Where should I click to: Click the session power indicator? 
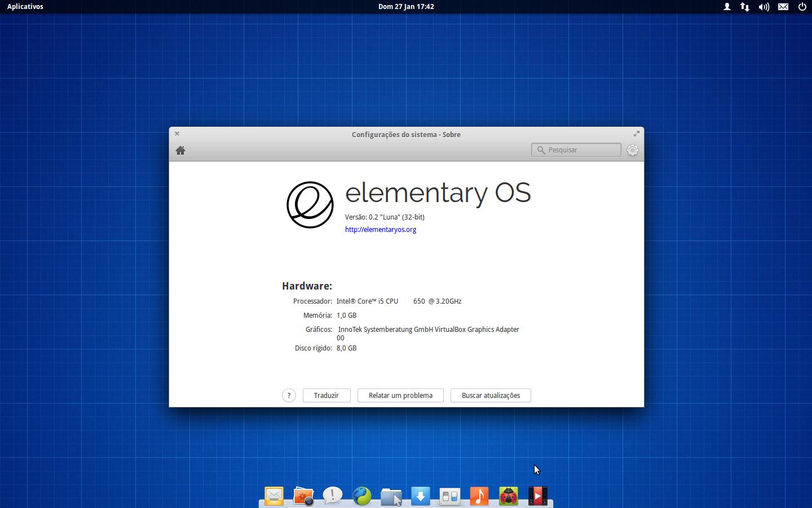(x=802, y=7)
